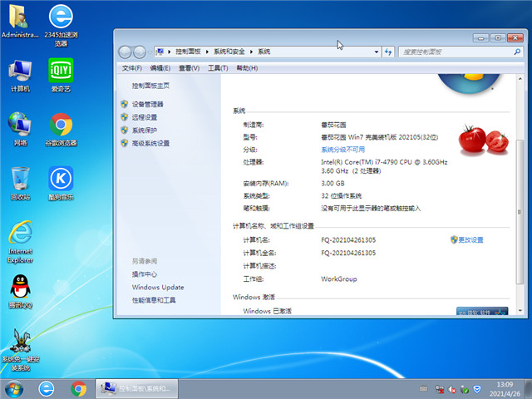
Task: Expand arrow after 系统和安全 breadcrumb
Action: pyautogui.click(x=251, y=52)
